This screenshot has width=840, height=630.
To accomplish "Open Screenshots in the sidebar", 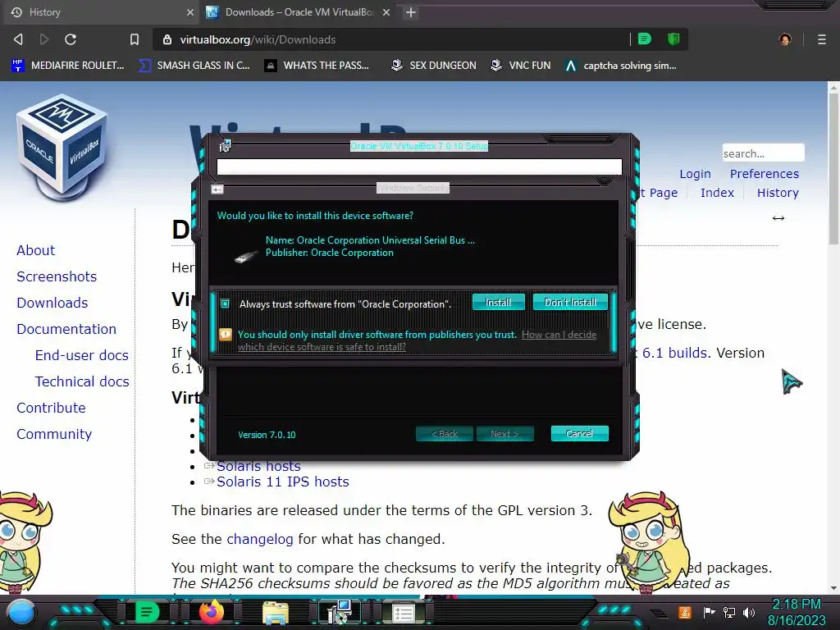I will tap(57, 276).
